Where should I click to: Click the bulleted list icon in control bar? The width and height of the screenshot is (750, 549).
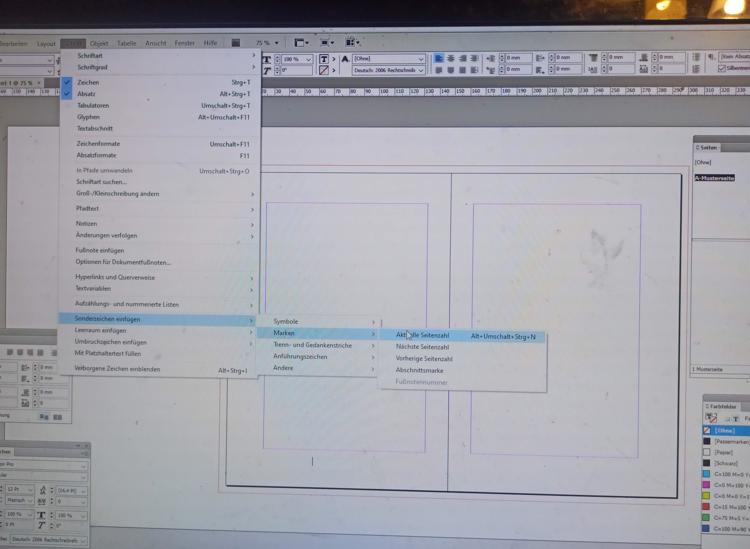click(x=695, y=57)
